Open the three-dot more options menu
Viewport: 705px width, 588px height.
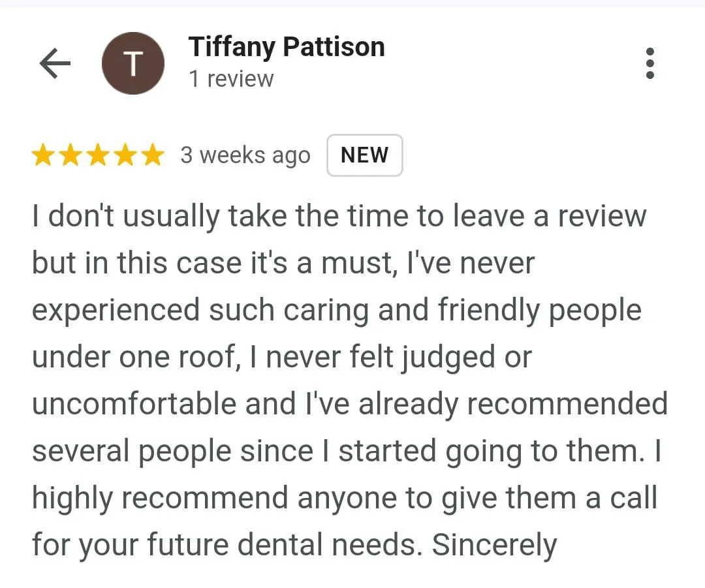coord(650,63)
